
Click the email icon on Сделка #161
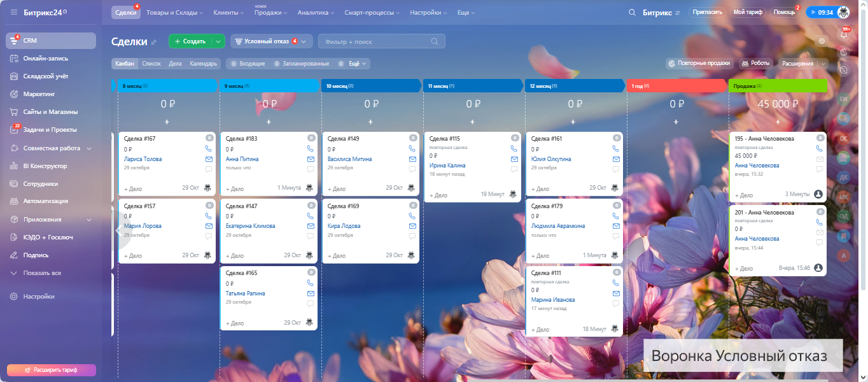click(616, 159)
